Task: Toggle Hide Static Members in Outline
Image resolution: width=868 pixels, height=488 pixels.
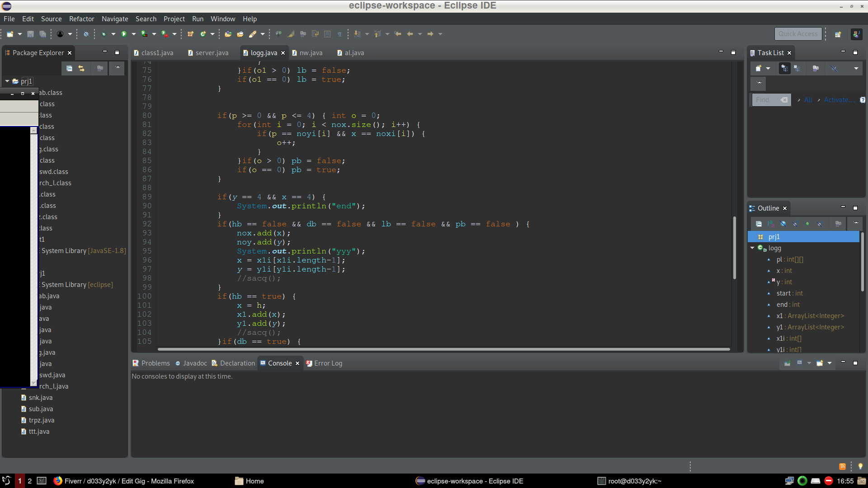Action: (795, 224)
